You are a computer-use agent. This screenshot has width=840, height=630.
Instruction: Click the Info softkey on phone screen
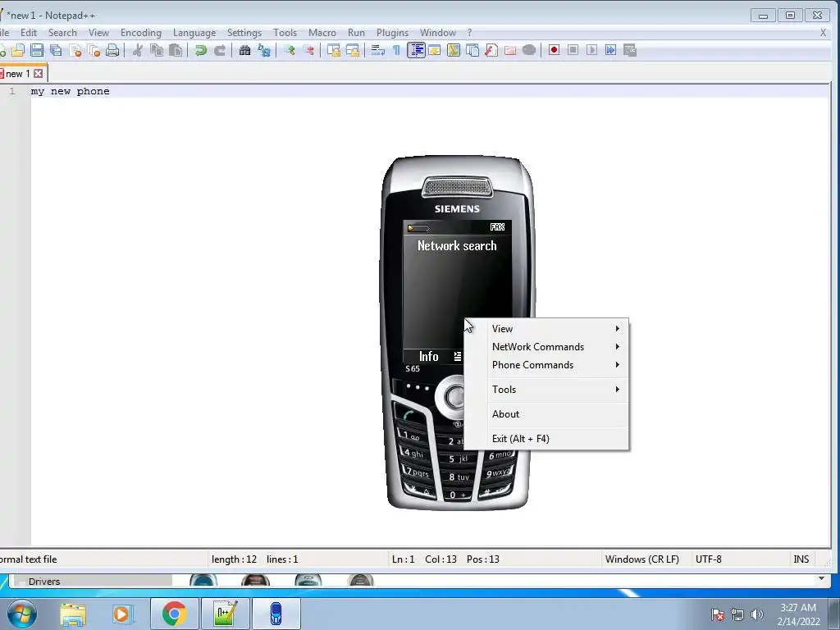click(x=428, y=356)
